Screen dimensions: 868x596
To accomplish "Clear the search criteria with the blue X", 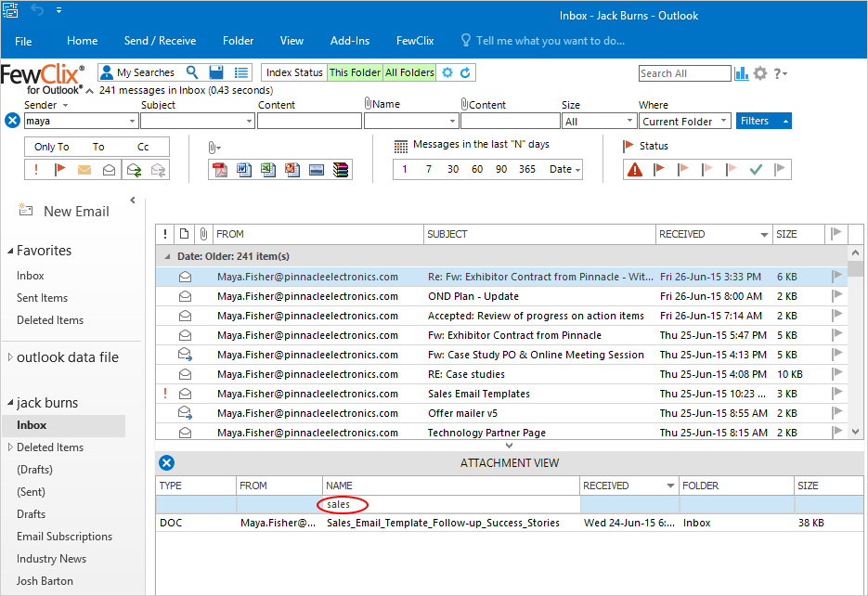I will (x=12, y=121).
